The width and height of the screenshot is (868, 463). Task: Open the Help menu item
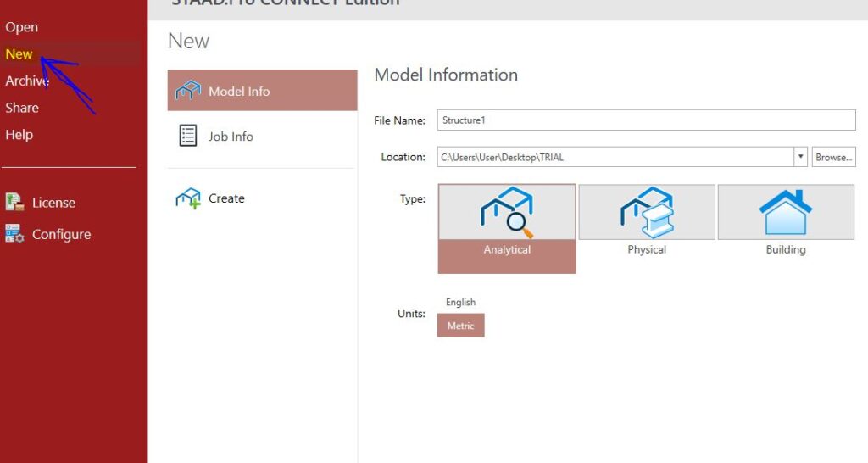19,135
